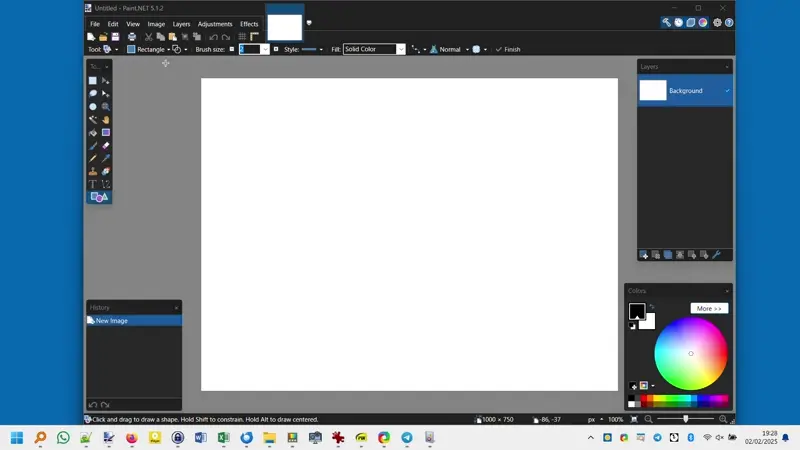Toggle pixel grid display

[242, 37]
